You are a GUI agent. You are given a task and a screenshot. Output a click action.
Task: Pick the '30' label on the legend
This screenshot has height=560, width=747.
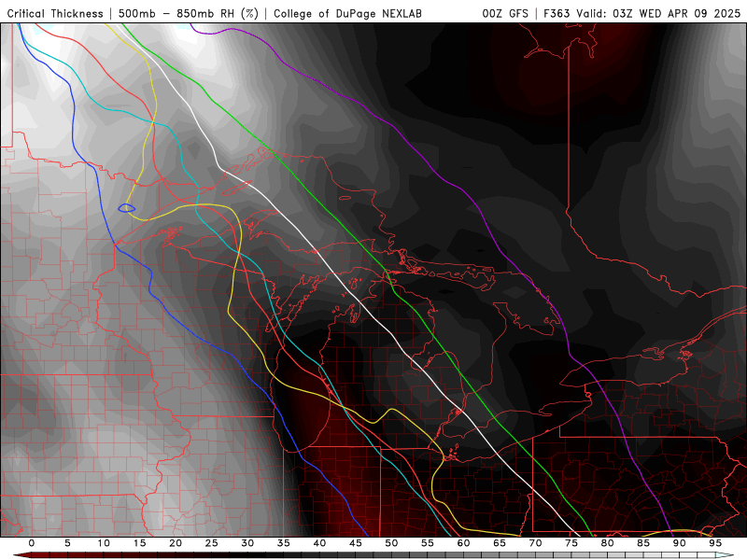[247, 543]
